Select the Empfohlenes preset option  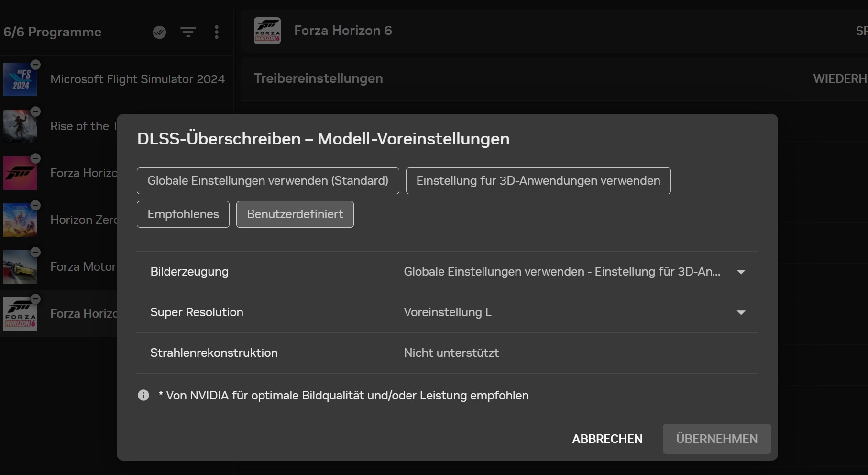coord(183,214)
